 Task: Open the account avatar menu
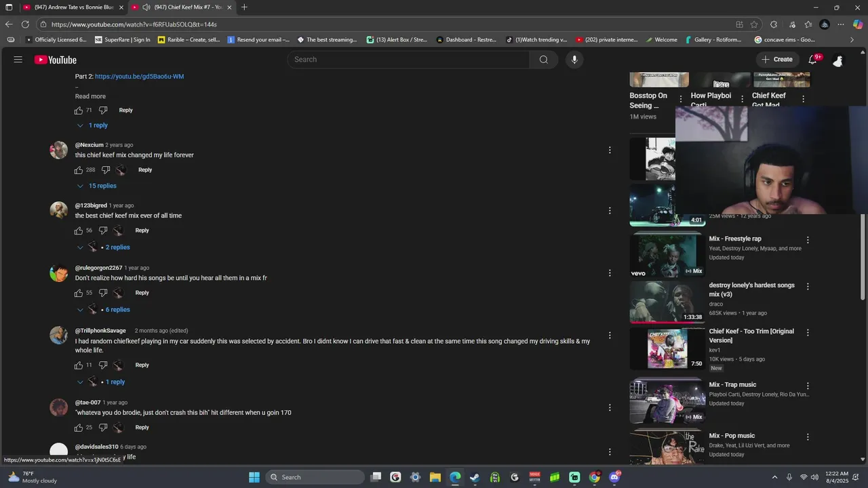click(x=838, y=60)
